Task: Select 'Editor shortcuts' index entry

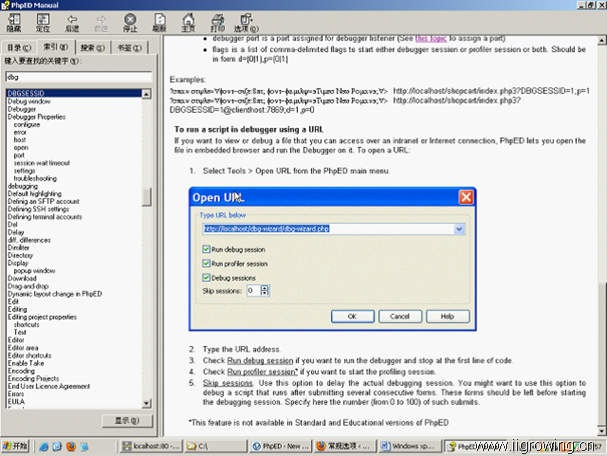Action: [29, 355]
